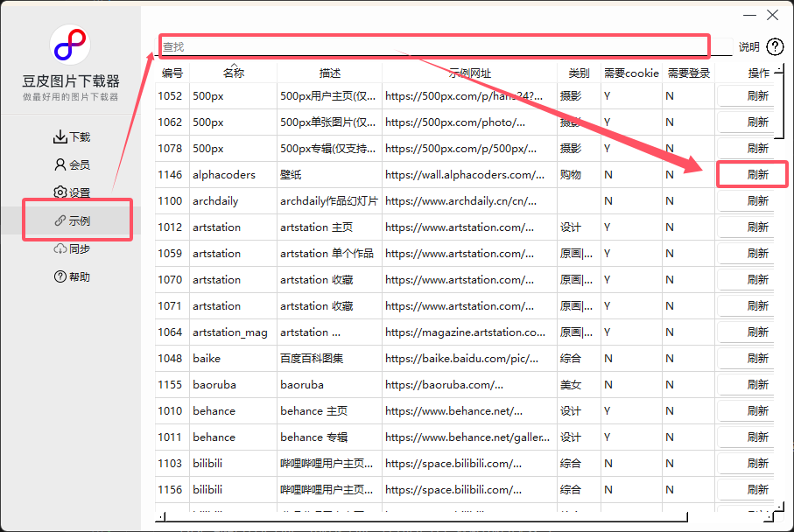Image resolution: width=794 pixels, height=532 pixels.
Task: Refresh the baoruba row 1155
Action: 746,385
